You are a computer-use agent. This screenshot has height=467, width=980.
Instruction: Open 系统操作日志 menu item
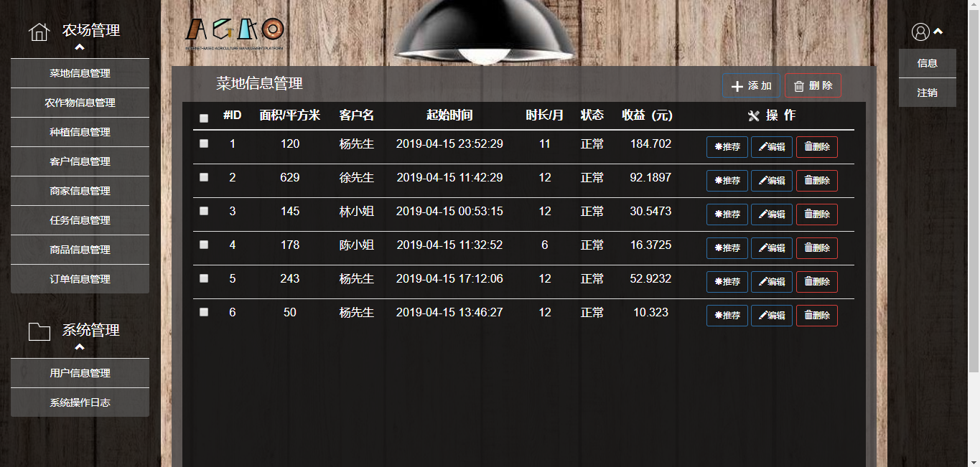click(x=80, y=402)
